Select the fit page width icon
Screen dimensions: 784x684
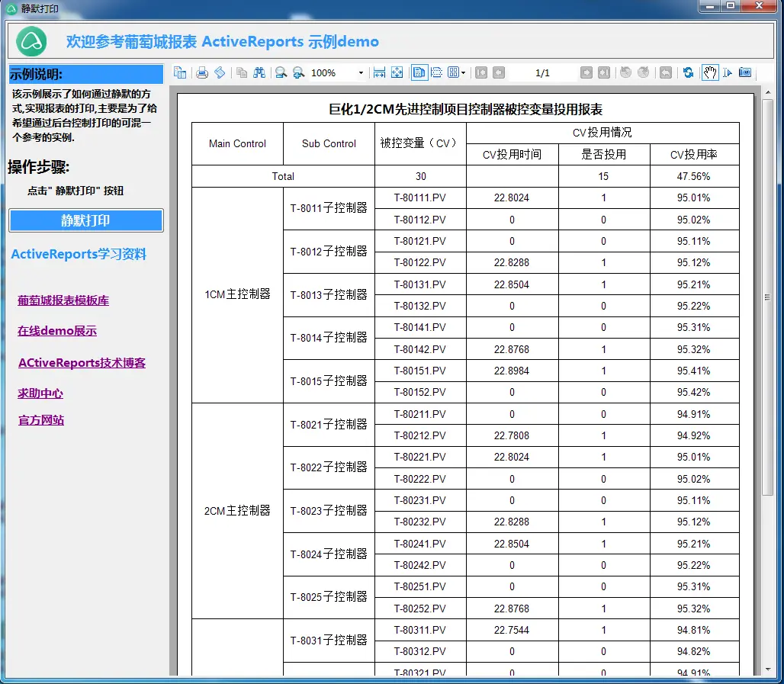coord(380,73)
